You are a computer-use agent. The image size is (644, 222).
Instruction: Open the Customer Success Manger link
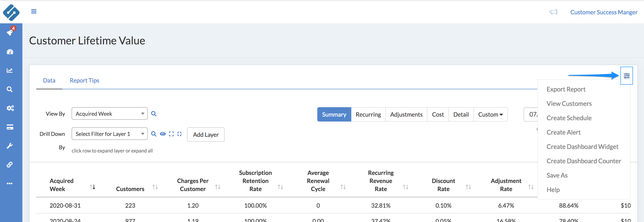(x=603, y=12)
